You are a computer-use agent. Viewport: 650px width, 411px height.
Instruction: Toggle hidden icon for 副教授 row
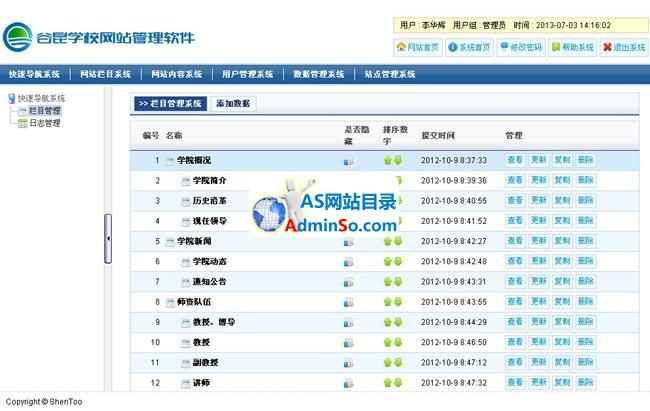point(349,363)
